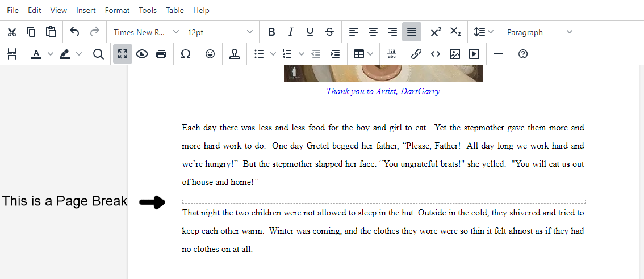Open the View menu
This screenshot has height=279, width=644.
[x=58, y=10]
